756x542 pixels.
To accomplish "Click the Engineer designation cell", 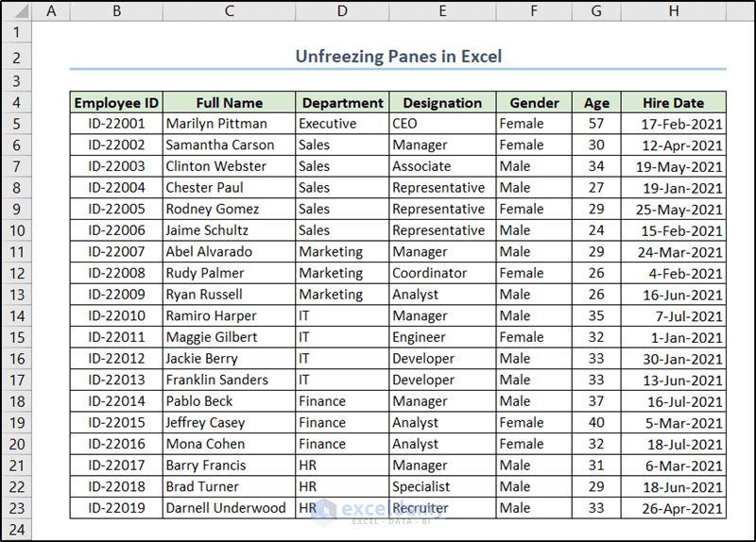I will tap(441, 337).
